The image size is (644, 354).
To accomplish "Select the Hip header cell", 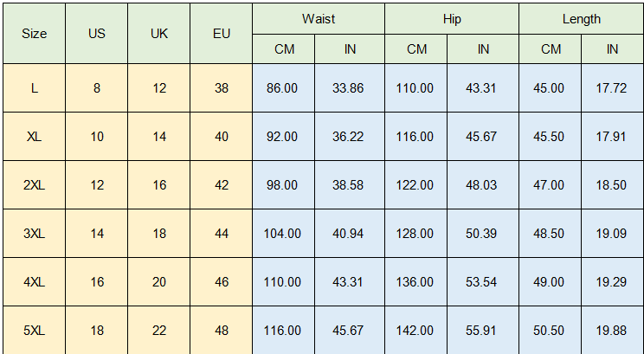I will tap(452, 18).
